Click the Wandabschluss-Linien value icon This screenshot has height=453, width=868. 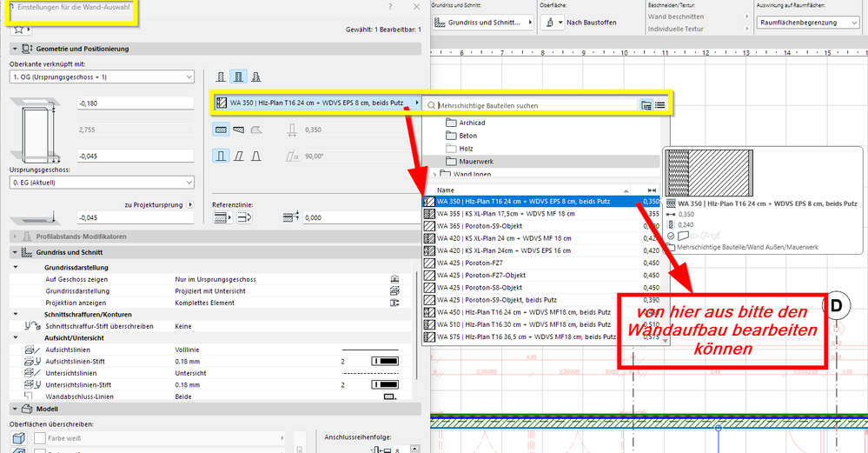click(390, 396)
